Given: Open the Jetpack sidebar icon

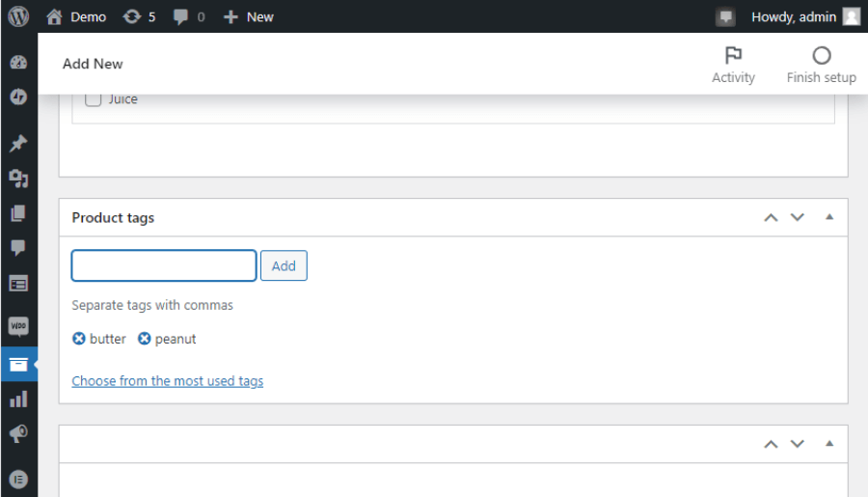Looking at the screenshot, I should point(18,97).
